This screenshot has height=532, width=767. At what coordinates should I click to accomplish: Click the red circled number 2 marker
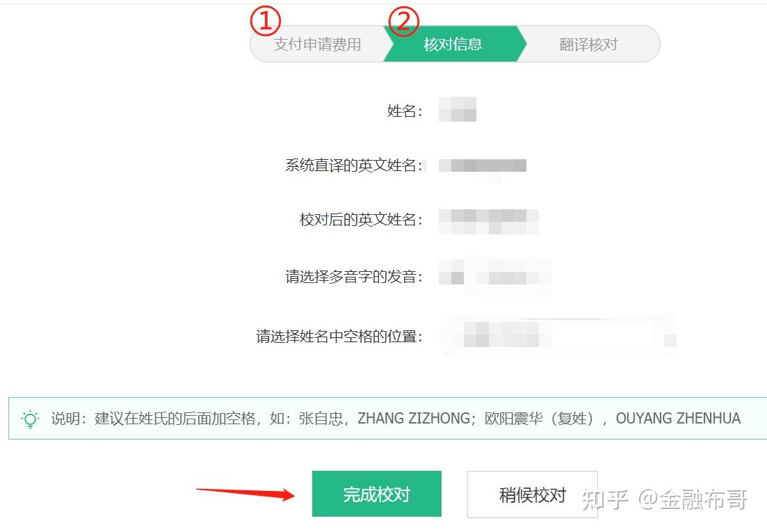tap(403, 21)
